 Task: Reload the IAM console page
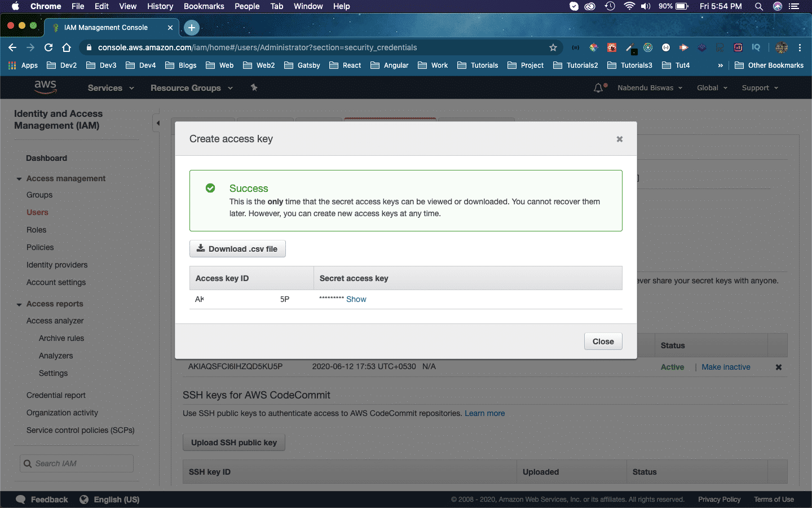coord(48,47)
